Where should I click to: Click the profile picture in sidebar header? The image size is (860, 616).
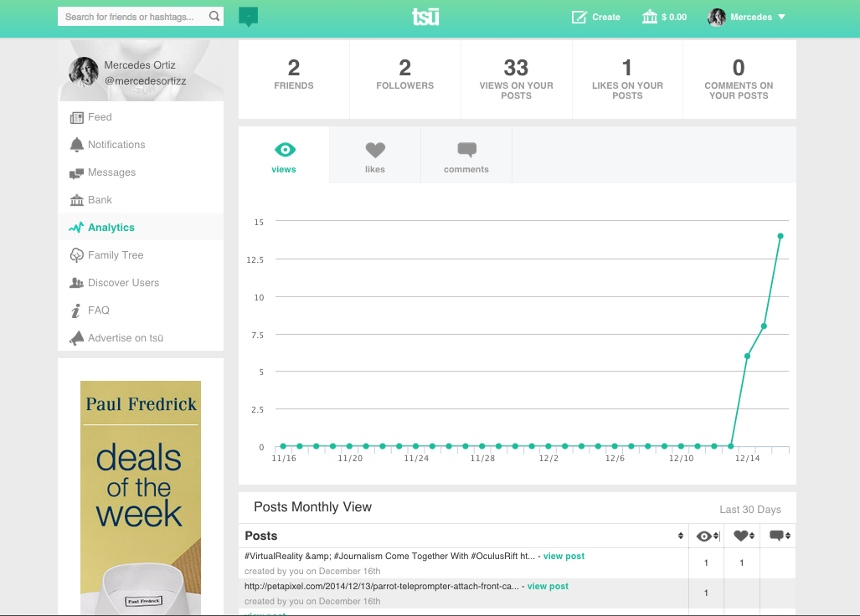pyautogui.click(x=84, y=71)
